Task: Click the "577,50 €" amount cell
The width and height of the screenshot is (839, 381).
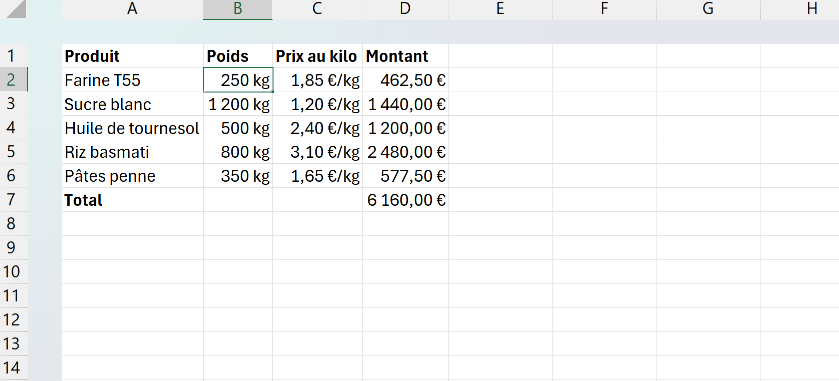Action: (x=405, y=176)
